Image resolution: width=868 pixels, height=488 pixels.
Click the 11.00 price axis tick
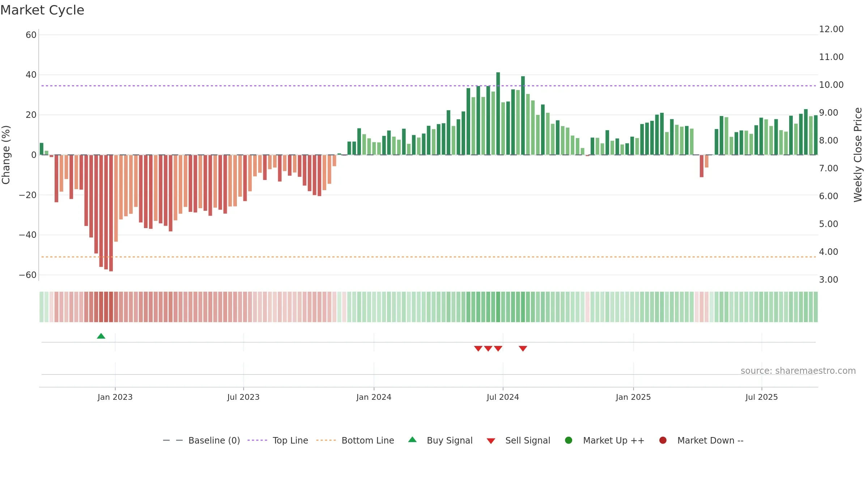831,57
